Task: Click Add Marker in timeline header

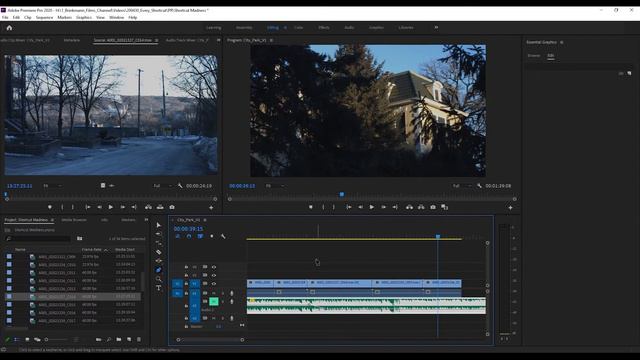Action: coord(211,236)
